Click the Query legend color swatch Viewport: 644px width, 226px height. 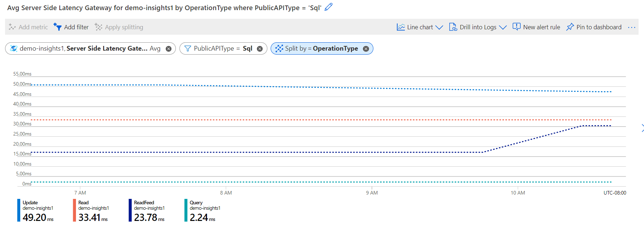coord(186,210)
